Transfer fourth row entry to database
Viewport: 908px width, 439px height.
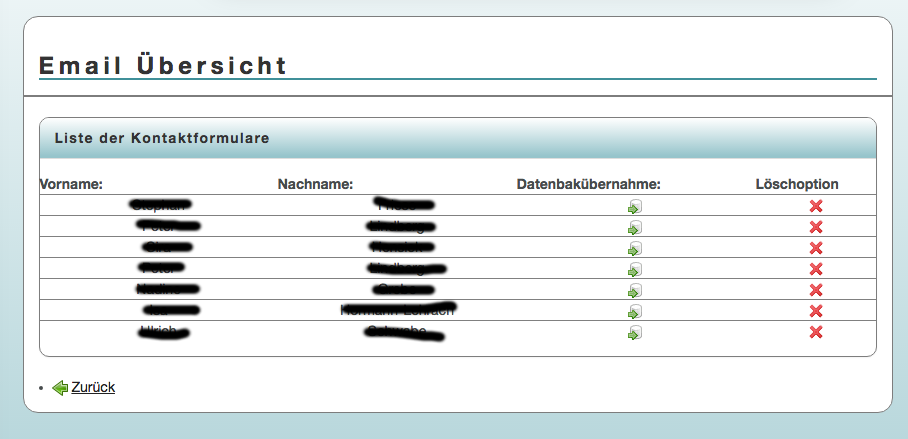tap(634, 269)
